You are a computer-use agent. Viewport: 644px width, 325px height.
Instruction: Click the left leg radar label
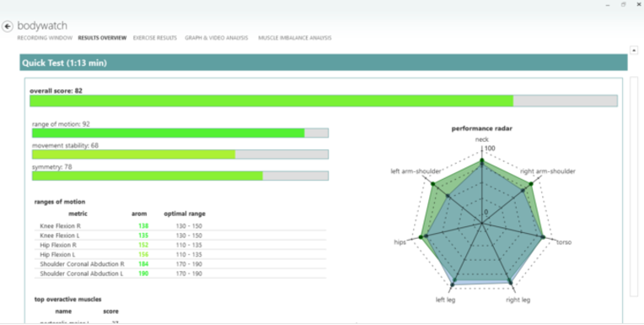click(445, 300)
